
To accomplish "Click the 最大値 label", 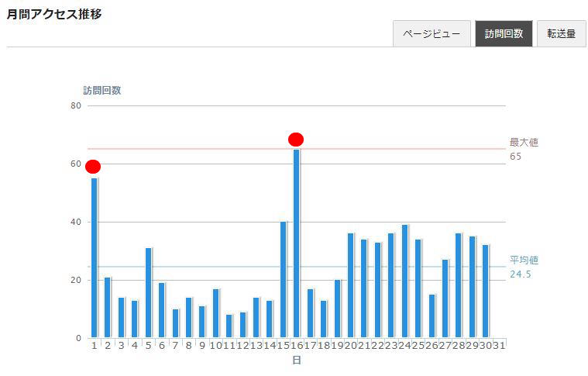I will click(x=524, y=142).
